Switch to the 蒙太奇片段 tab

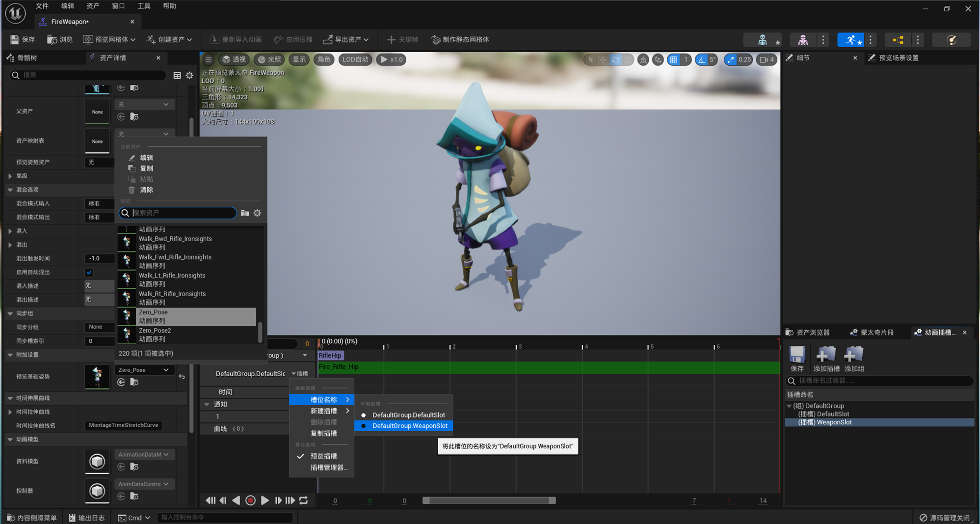[872, 332]
